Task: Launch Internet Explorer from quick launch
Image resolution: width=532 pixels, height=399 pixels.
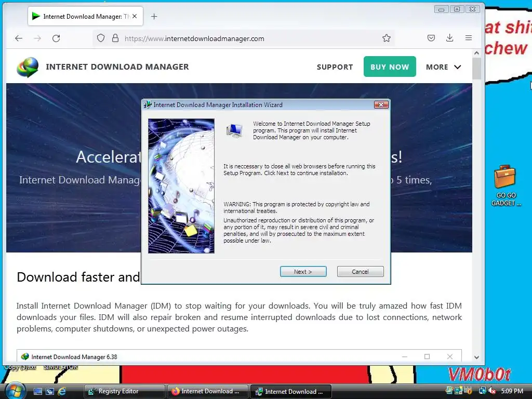Action: [x=62, y=391]
